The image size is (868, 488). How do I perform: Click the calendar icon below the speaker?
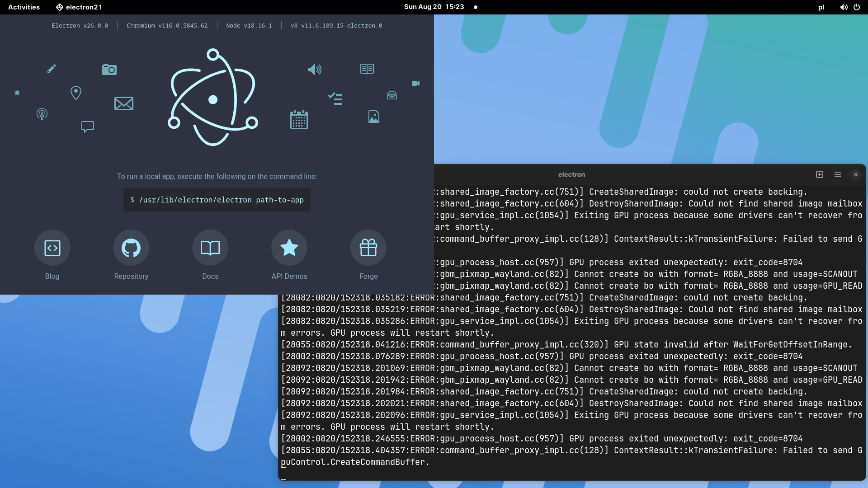pyautogui.click(x=298, y=119)
